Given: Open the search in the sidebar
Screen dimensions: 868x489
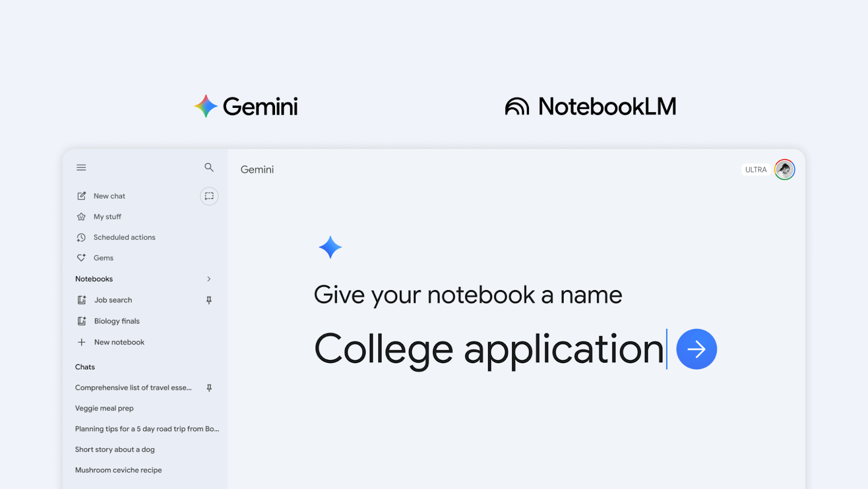Looking at the screenshot, I should (x=209, y=168).
